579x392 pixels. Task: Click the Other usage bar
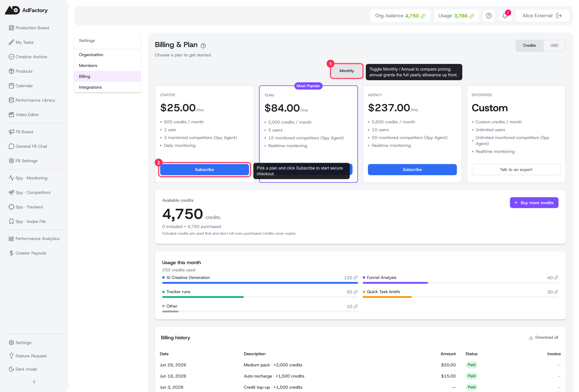pos(260,311)
